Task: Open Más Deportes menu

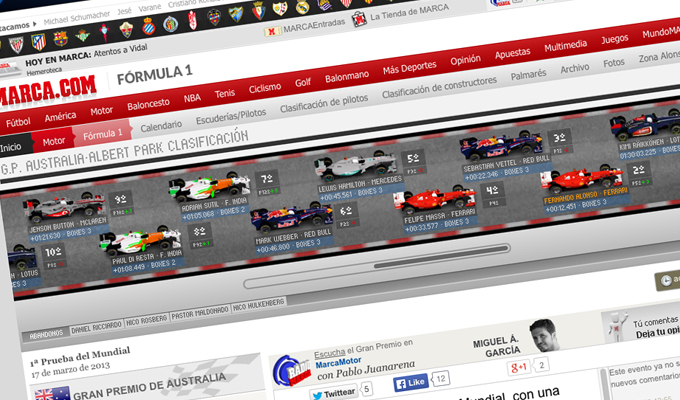Action: pos(409,68)
